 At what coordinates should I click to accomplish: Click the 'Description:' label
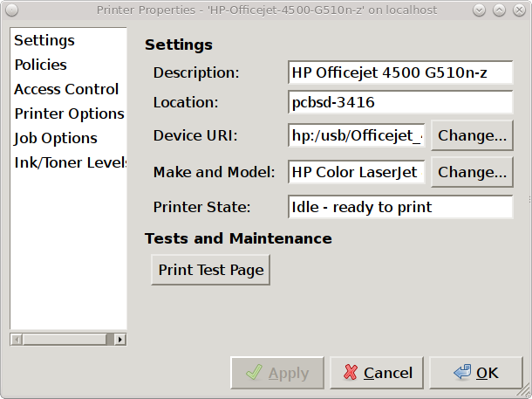[x=196, y=72]
